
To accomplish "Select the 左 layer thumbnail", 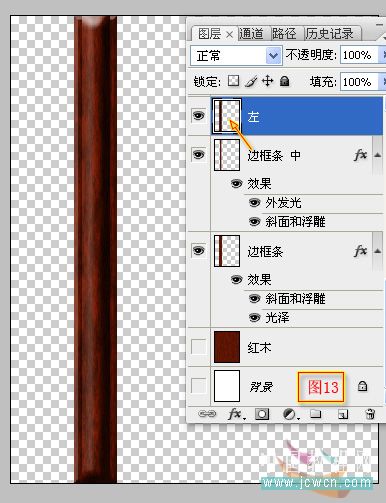I will point(227,116).
